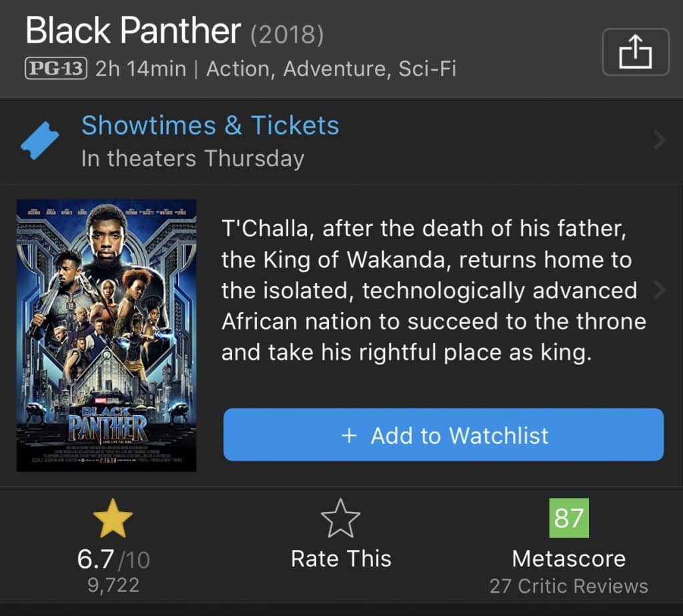Tap the green 87 Metascore box

[x=568, y=517]
